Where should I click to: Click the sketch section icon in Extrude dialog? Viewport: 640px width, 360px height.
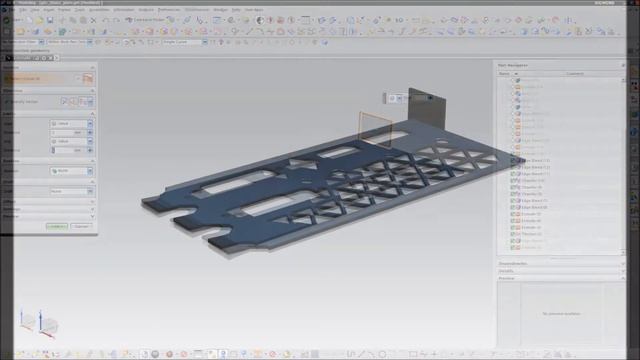tap(88, 78)
